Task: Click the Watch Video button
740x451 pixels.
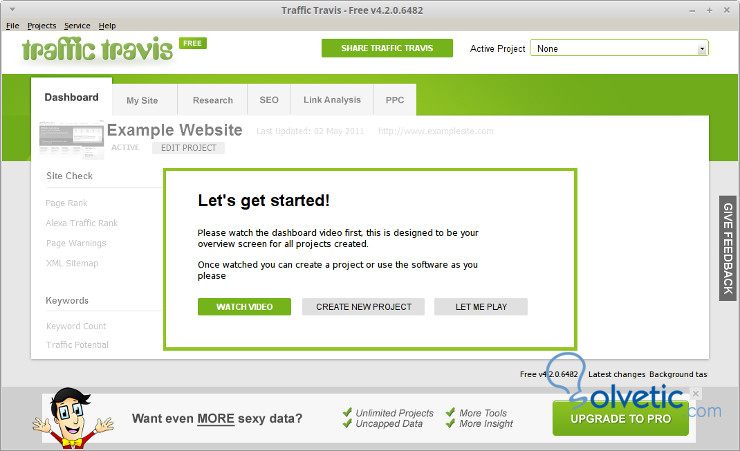Action: click(x=244, y=307)
